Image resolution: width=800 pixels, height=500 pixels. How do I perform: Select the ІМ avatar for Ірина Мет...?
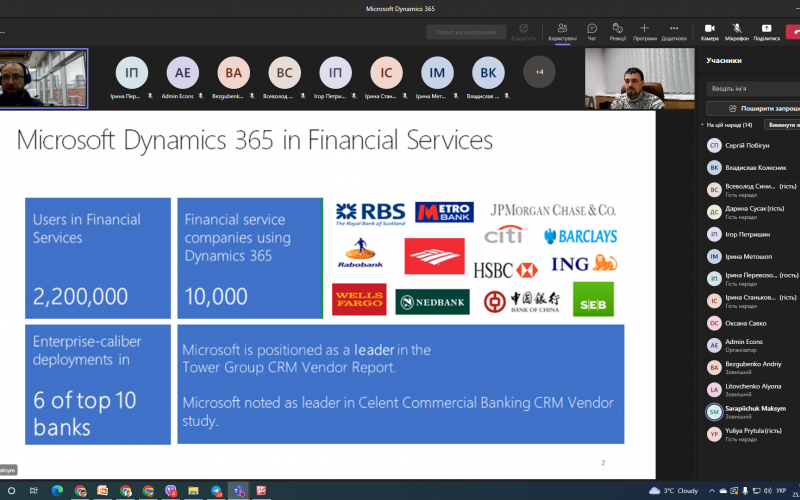(x=437, y=73)
